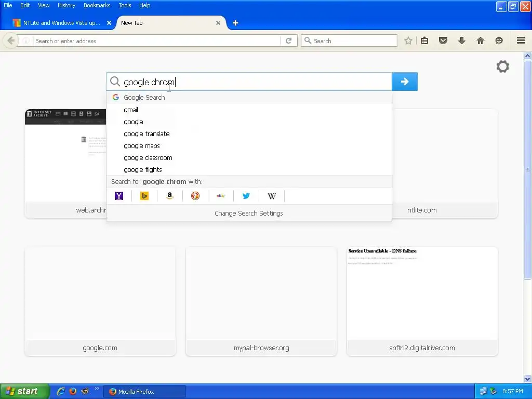This screenshot has height=399, width=532.
Task: Pick the 'google translate' suggestion
Action: point(249,134)
